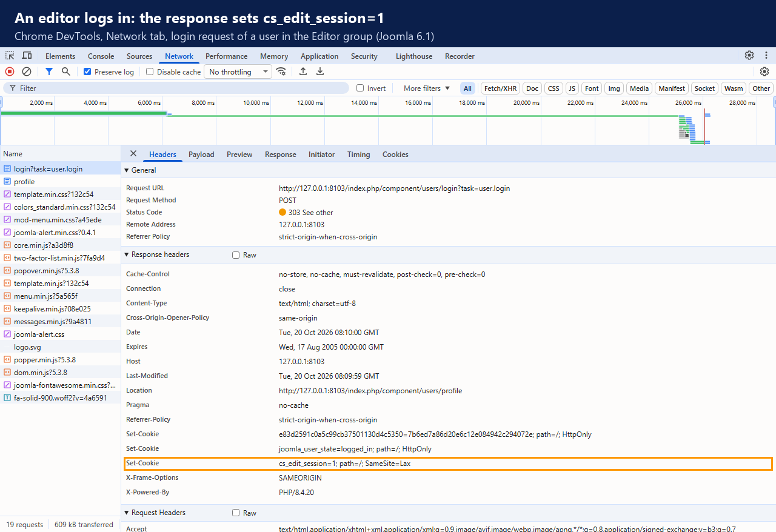
Task: Tick the Disable cache checkbox
Action: 150,71
